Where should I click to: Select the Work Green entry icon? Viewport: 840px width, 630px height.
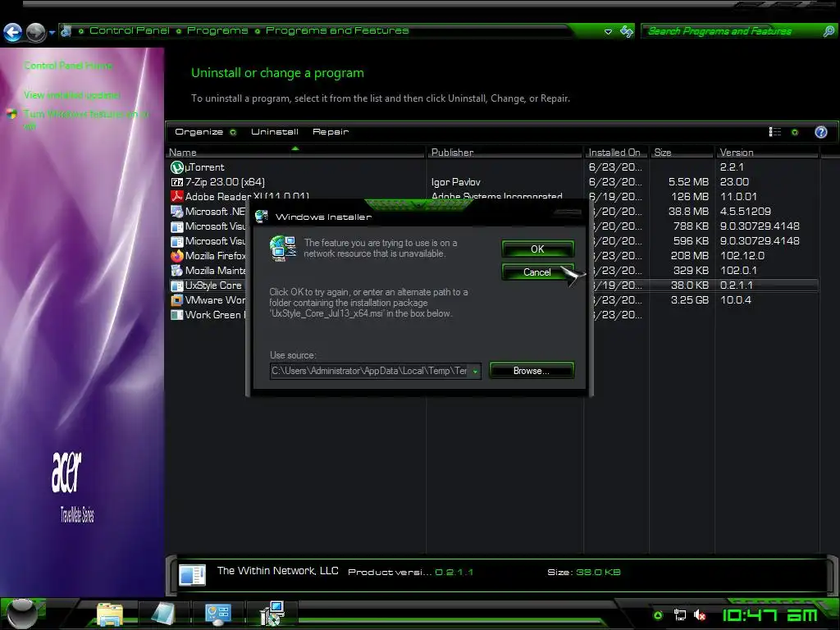click(177, 315)
